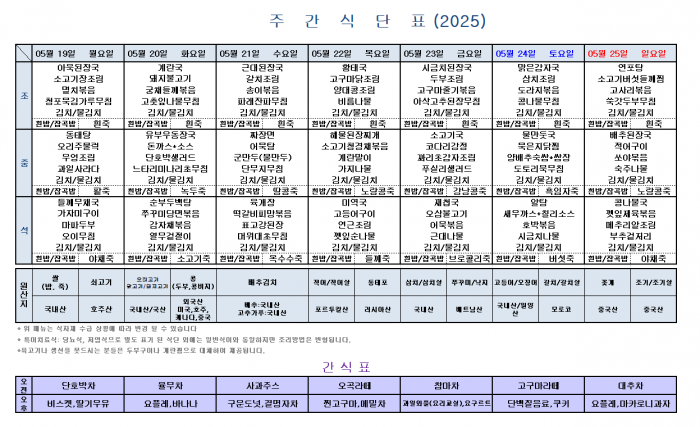This screenshot has height=427, width=700.
Task: Click the '땅콩죽' porridge cell
Action: [x=285, y=191]
